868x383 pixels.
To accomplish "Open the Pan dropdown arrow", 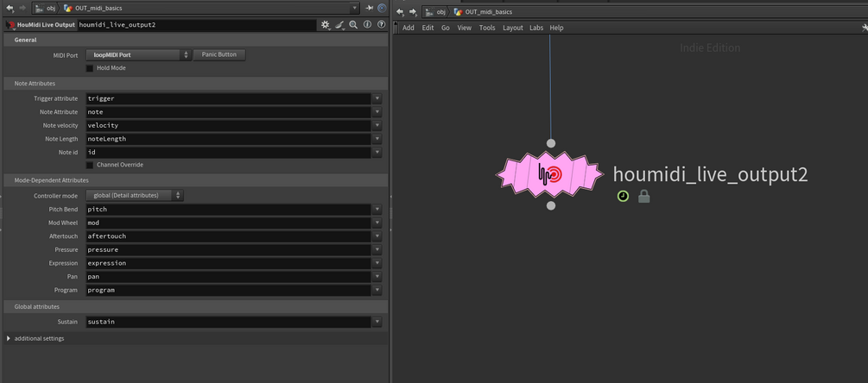I will tap(377, 276).
